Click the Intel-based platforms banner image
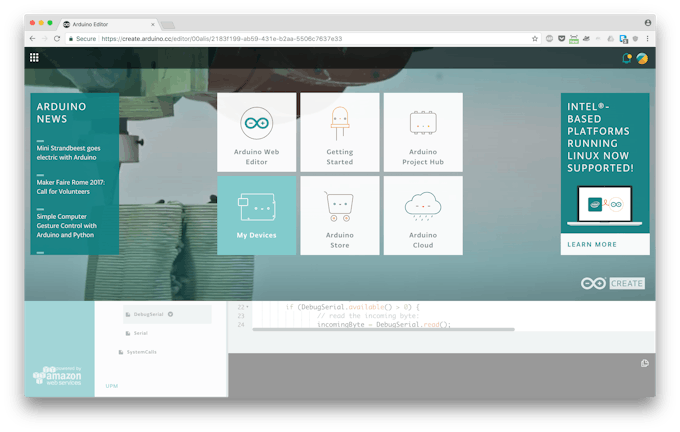 (x=605, y=206)
